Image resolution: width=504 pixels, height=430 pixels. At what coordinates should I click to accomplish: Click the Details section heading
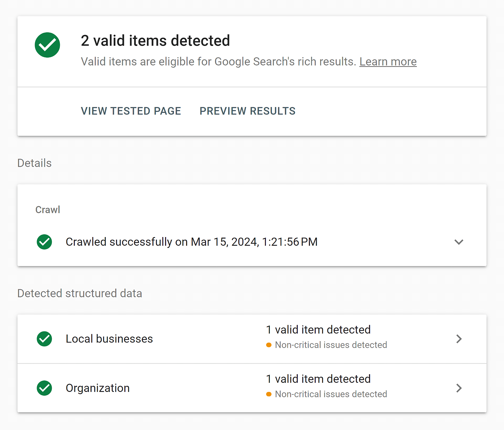click(34, 163)
